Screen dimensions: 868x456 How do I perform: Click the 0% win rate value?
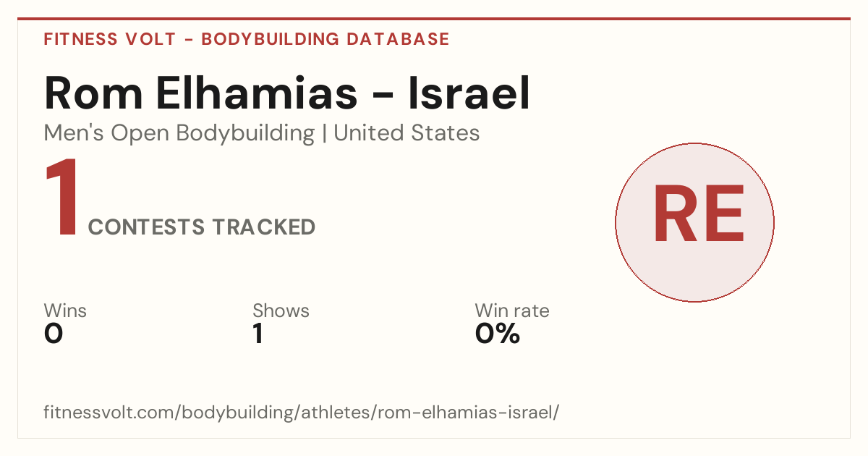(x=498, y=334)
